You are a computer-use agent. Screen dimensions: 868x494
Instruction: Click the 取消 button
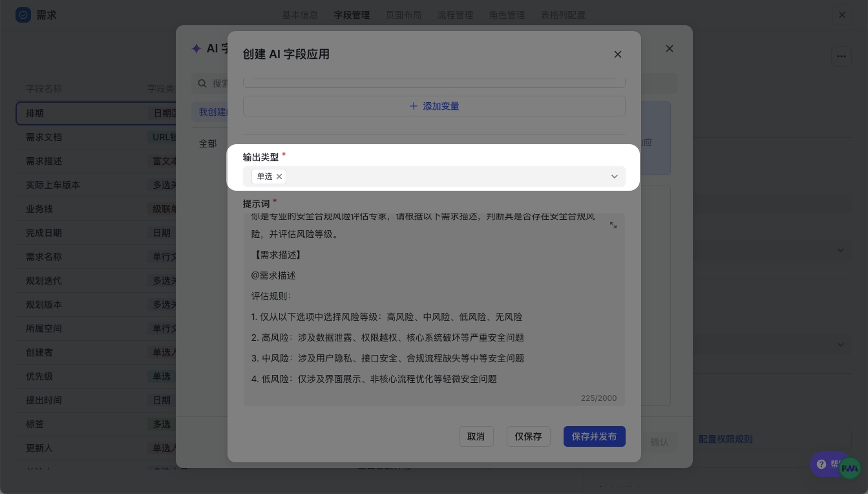tap(476, 436)
